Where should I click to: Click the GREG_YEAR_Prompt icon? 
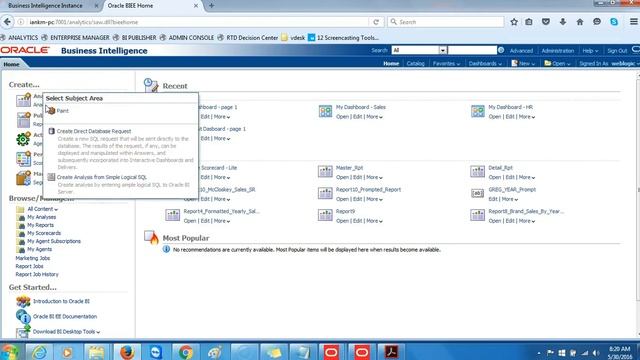point(478,193)
